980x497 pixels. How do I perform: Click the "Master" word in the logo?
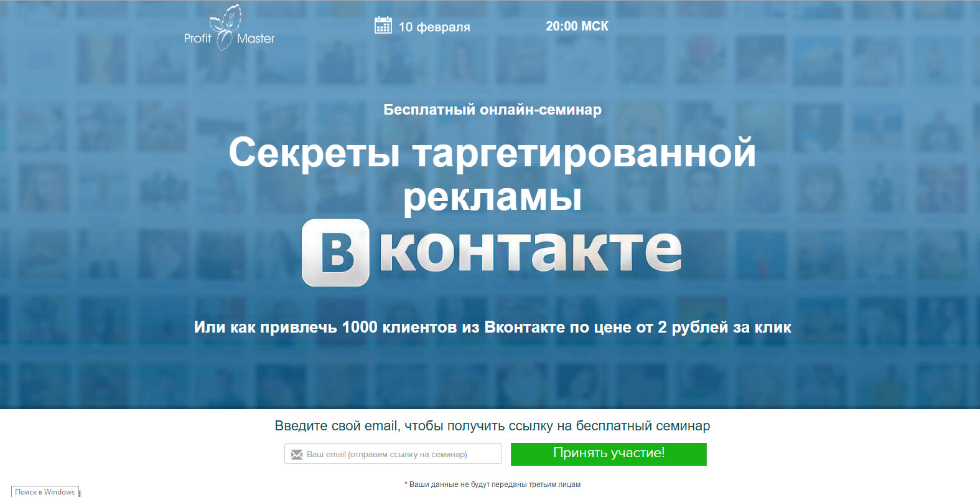[256, 39]
